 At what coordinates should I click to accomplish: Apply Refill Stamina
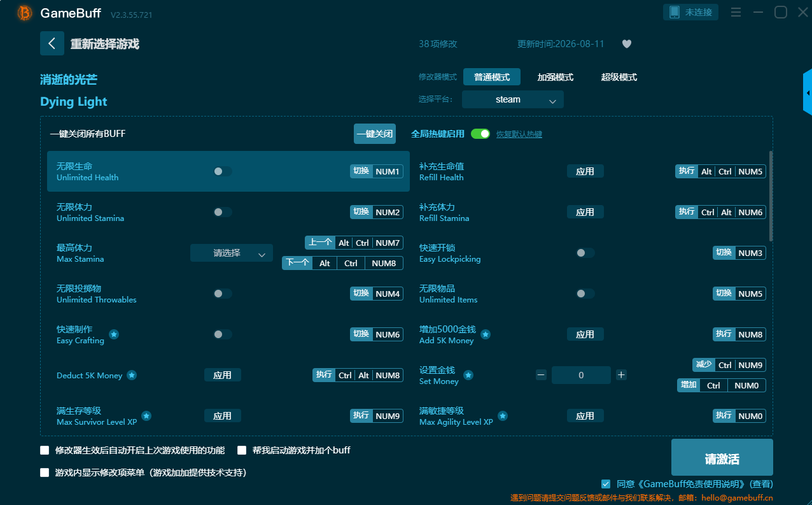[x=585, y=212]
